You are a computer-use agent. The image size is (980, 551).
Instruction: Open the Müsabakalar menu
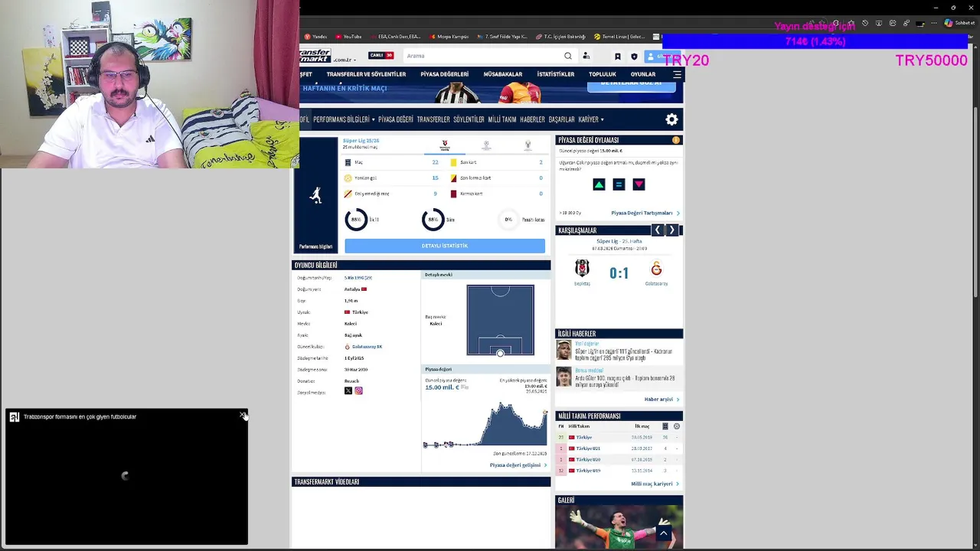(503, 74)
